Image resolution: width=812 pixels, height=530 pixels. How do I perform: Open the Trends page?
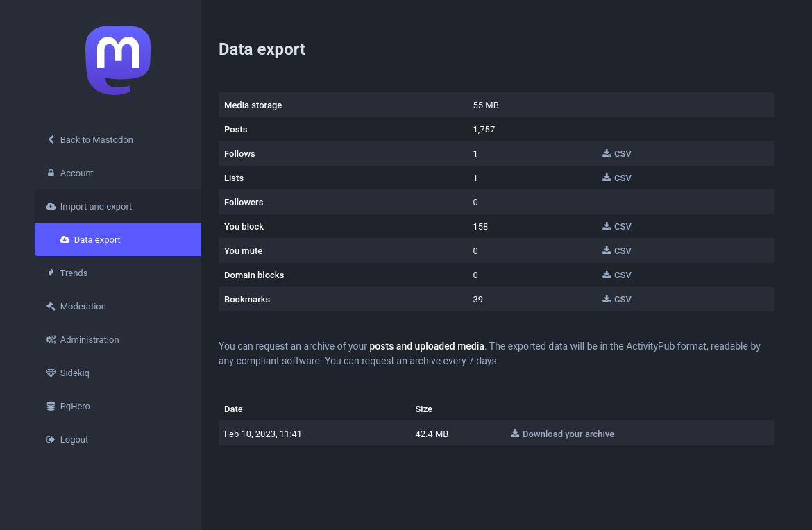click(117, 273)
